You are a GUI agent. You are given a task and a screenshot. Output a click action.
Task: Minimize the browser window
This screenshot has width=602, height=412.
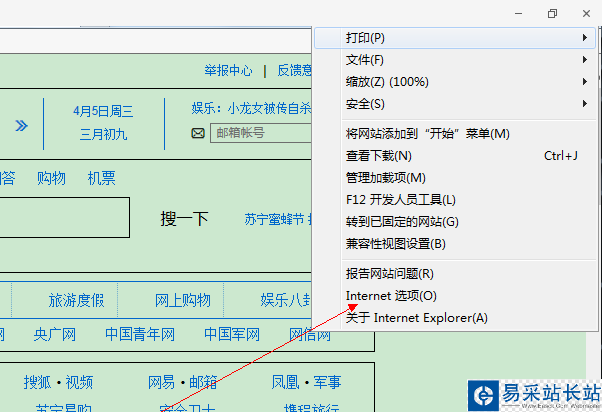[518, 14]
